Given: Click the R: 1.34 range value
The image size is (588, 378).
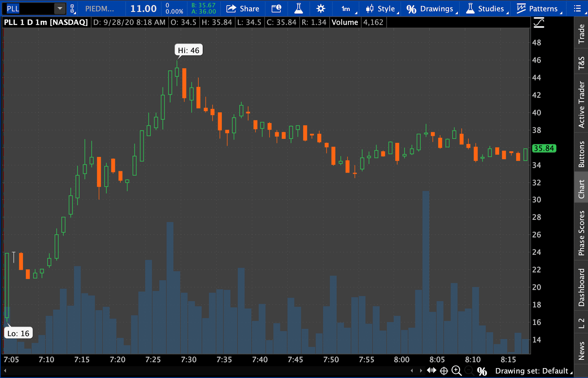Looking at the screenshot, I should coord(314,22).
